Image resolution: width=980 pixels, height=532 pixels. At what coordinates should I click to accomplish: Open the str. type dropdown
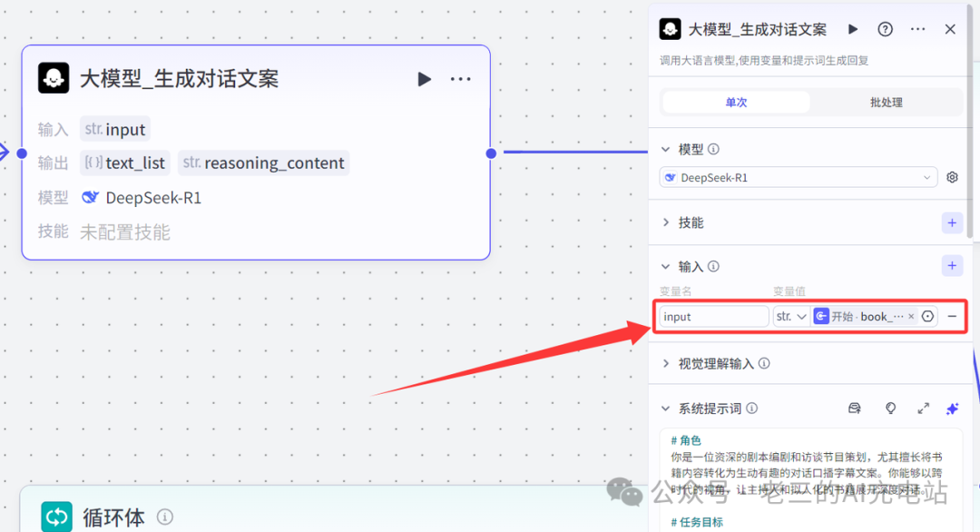point(790,316)
